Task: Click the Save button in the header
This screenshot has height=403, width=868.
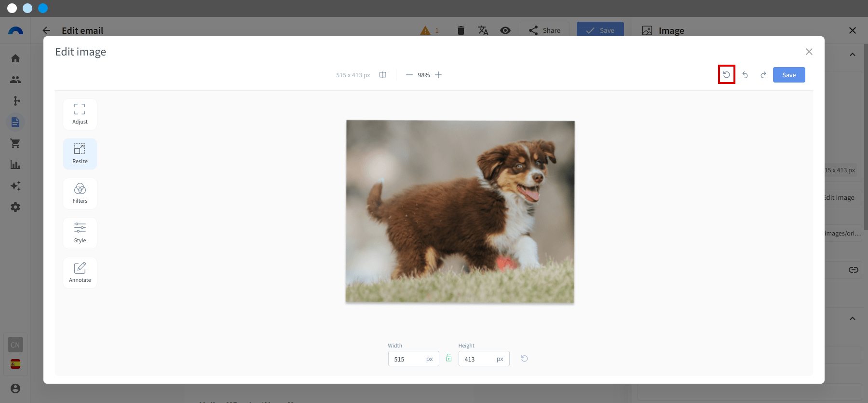Action: pos(600,30)
